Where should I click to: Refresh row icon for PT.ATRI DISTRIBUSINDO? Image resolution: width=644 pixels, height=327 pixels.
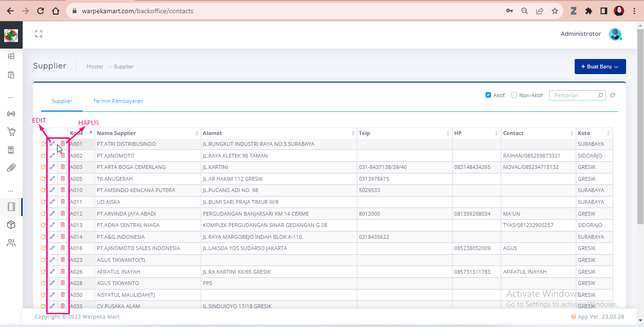coord(43,144)
